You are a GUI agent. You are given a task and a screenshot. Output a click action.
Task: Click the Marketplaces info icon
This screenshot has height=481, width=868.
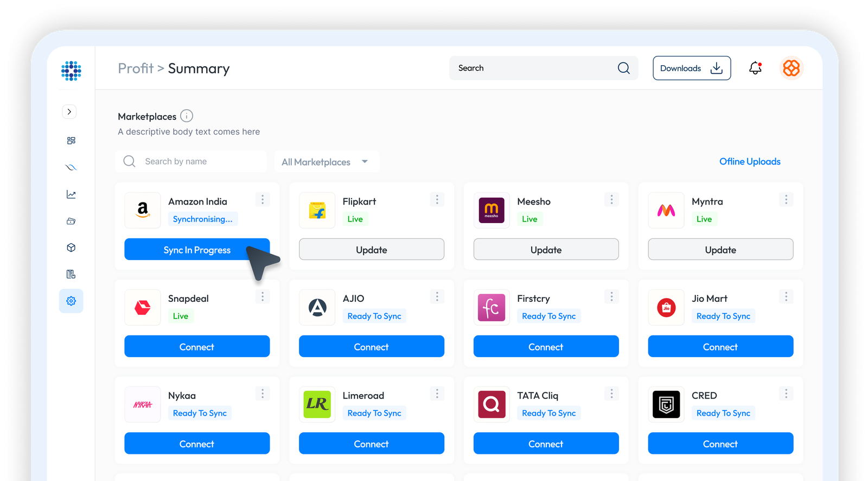click(187, 116)
